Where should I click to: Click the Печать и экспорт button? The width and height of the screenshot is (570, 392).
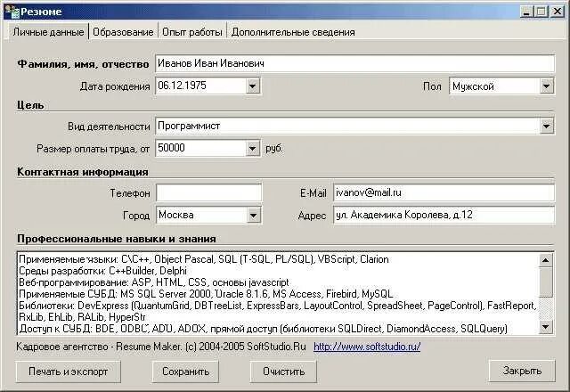click(68, 372)
